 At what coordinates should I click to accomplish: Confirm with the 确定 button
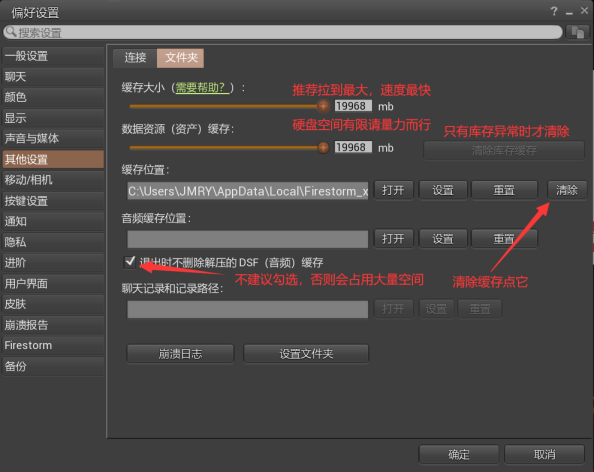459,454
